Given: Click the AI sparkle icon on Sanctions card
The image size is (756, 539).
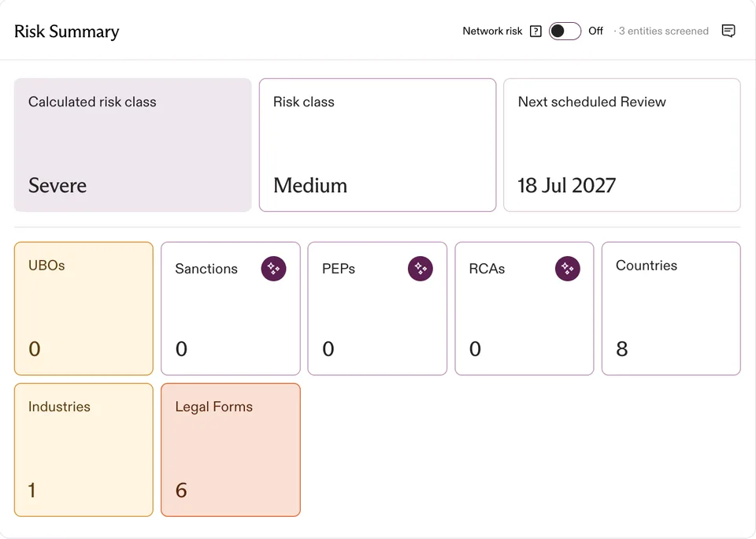Looking at the screenshot, I should [273, 269].
